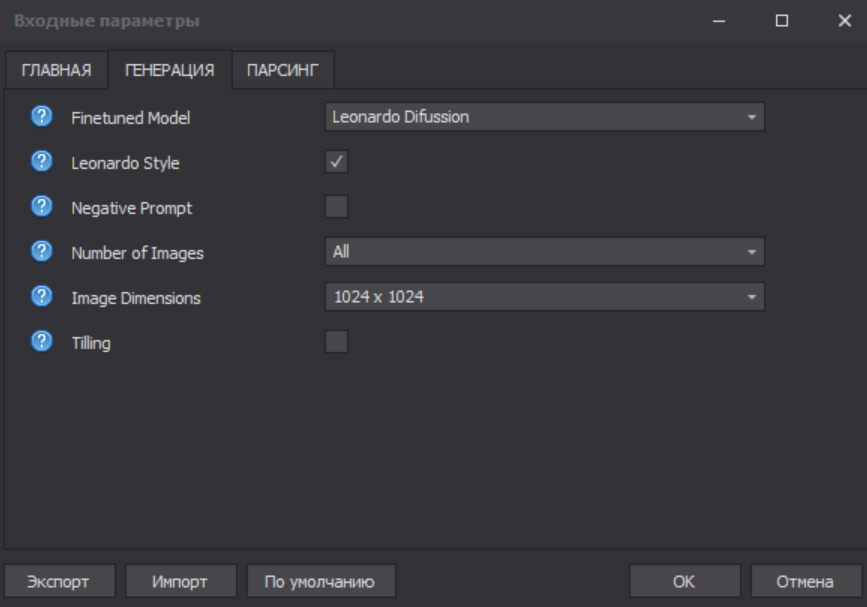This screenshot has height=607, width=867.
Task: Enable the Tilling checkbox
Action: [336, 342]
